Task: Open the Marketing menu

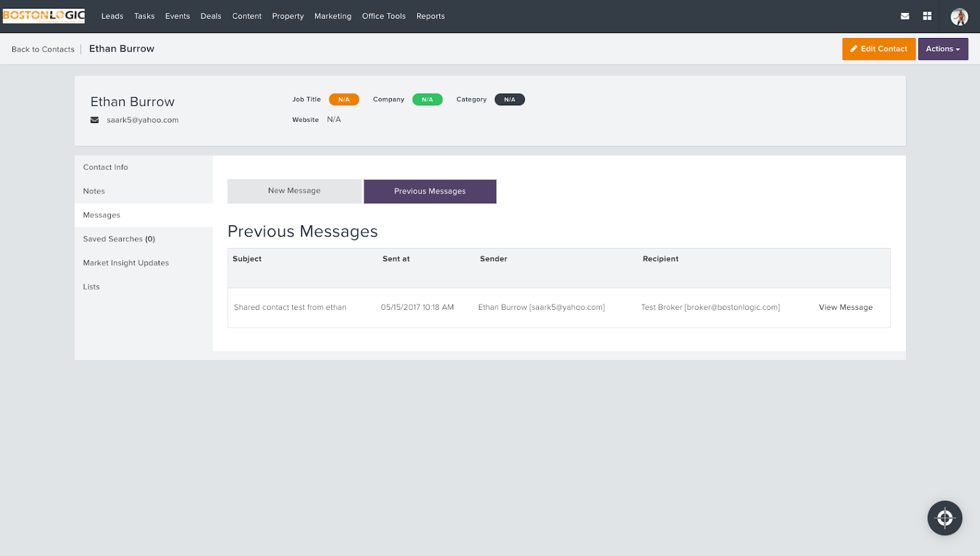Action: [333, 17]
